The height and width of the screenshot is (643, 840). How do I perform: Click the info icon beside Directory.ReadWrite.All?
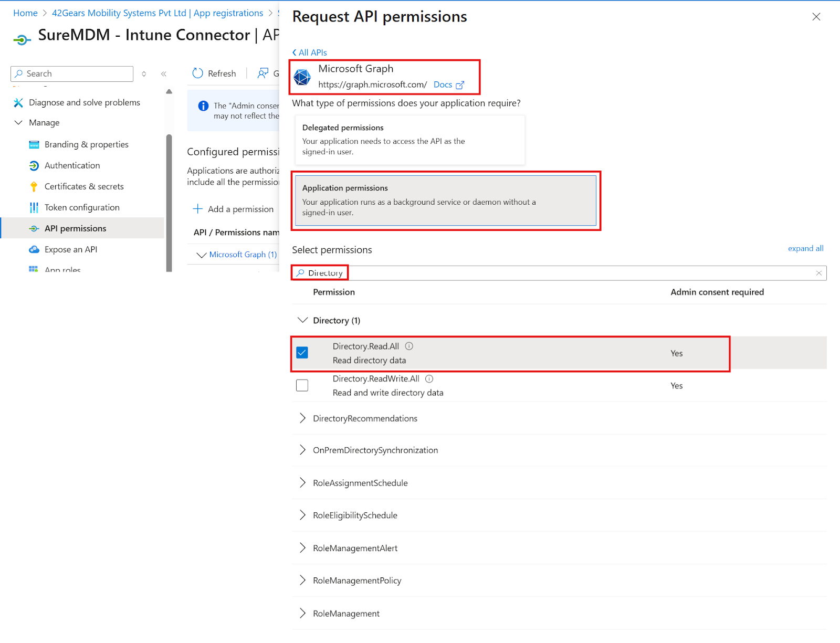coord(429,379)
